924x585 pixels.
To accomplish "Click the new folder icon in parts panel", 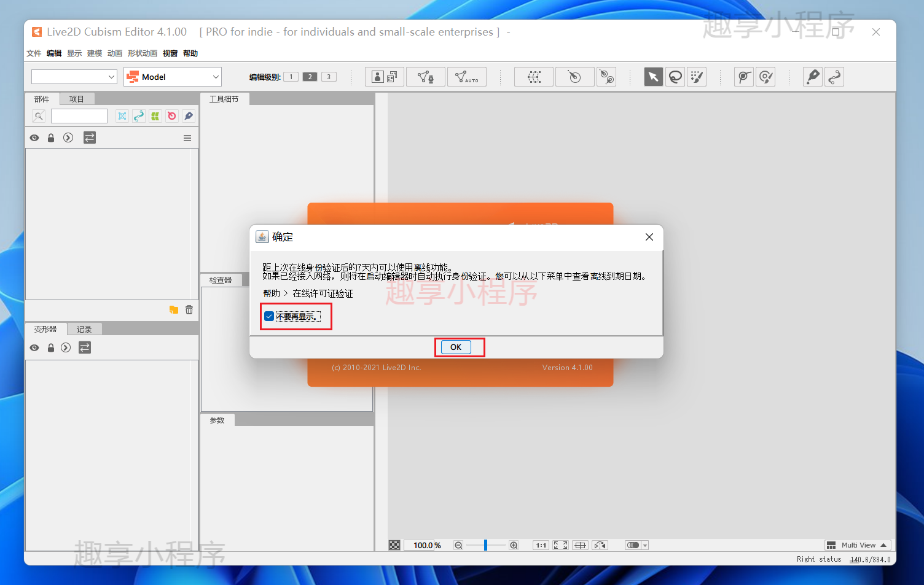I will click(x=174, y=310).
